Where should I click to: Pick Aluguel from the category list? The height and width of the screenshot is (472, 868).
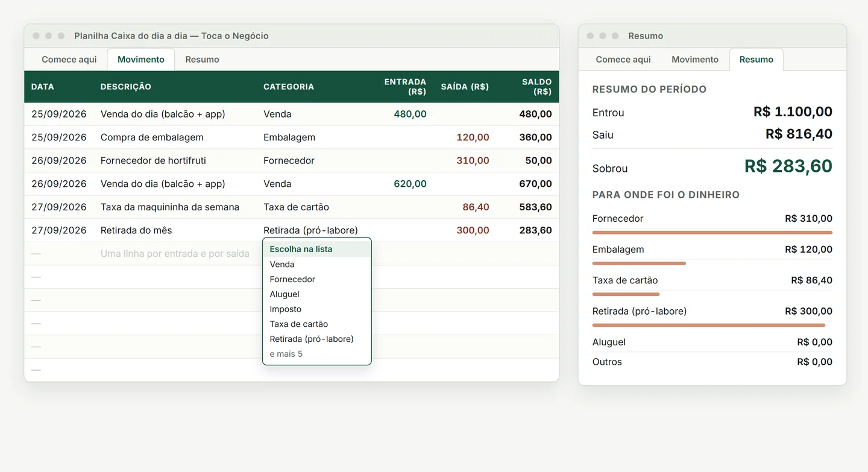pos(317,294)
